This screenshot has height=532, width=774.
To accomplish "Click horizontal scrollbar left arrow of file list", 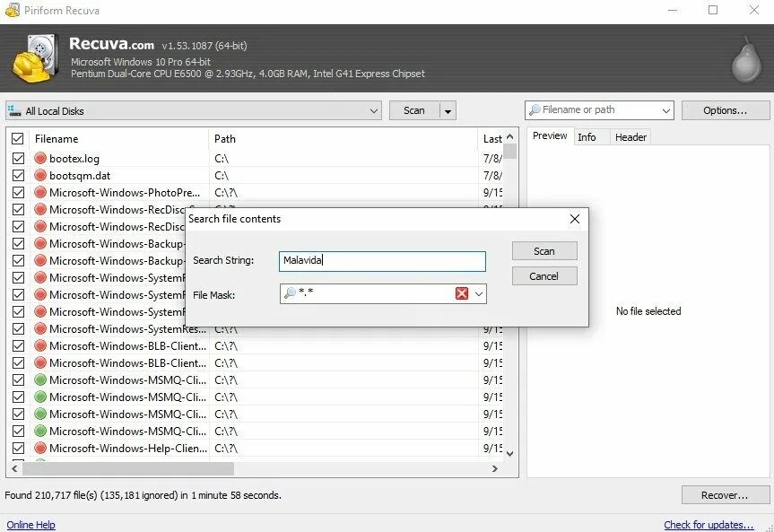I will pos(14,468).
